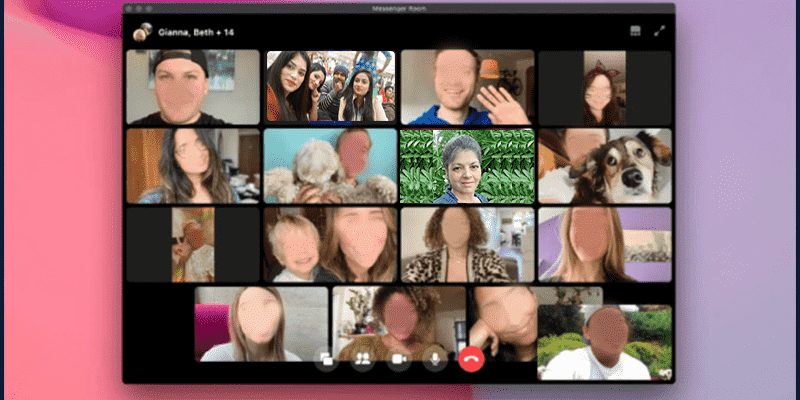Select the tile with the child and woman
The height and width of the screenshot is (400, 800).
pyautogui.click(x=331, y=244)
